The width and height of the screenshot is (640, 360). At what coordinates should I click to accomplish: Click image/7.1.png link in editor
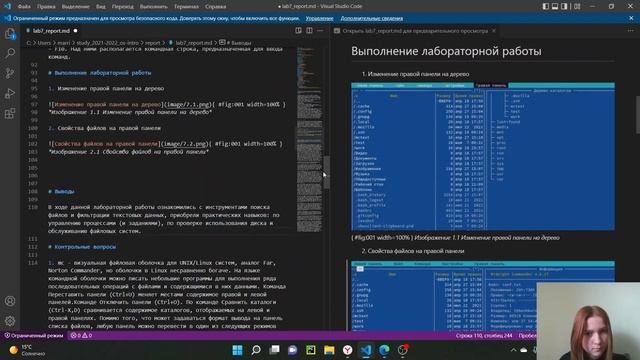tap(189, 104)
